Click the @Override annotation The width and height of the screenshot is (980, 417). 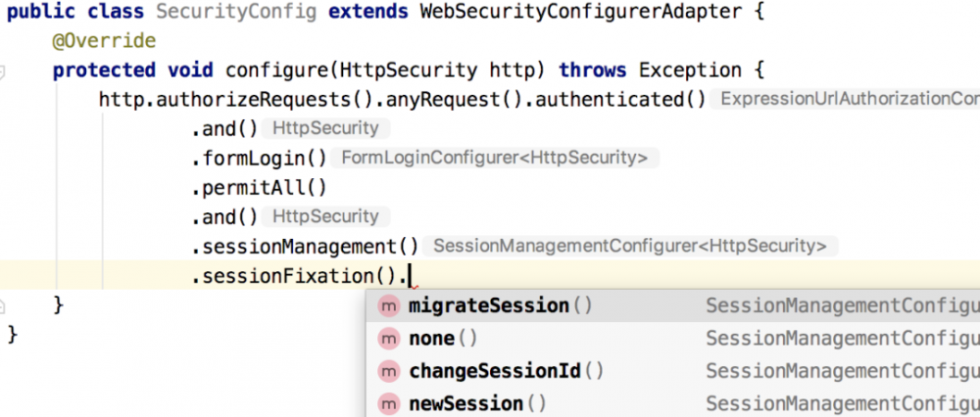pyautogui.click(x=104, y=40)
